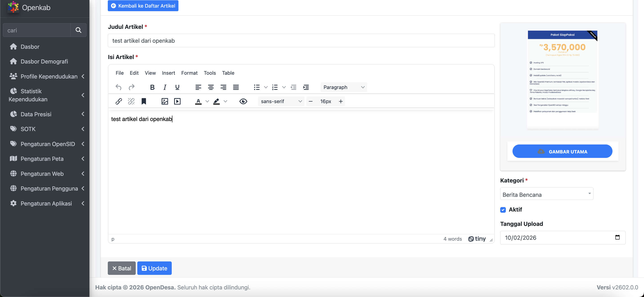Click the Remove link icon

[x=131, y=101]
